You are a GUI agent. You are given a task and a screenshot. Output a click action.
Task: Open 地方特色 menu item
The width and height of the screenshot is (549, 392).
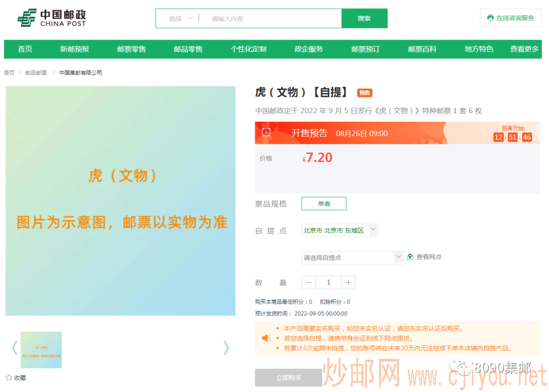(x=479, y=49)
